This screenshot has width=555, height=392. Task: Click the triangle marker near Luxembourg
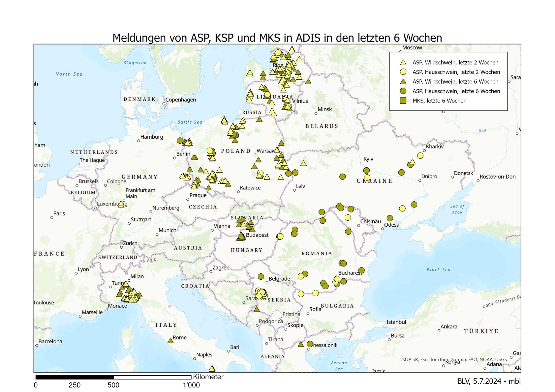coord(121,204)
